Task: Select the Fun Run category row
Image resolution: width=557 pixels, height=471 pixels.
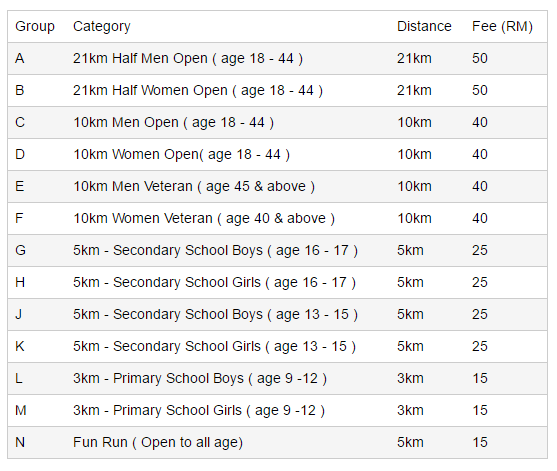Action: click(x=277, y=443)
